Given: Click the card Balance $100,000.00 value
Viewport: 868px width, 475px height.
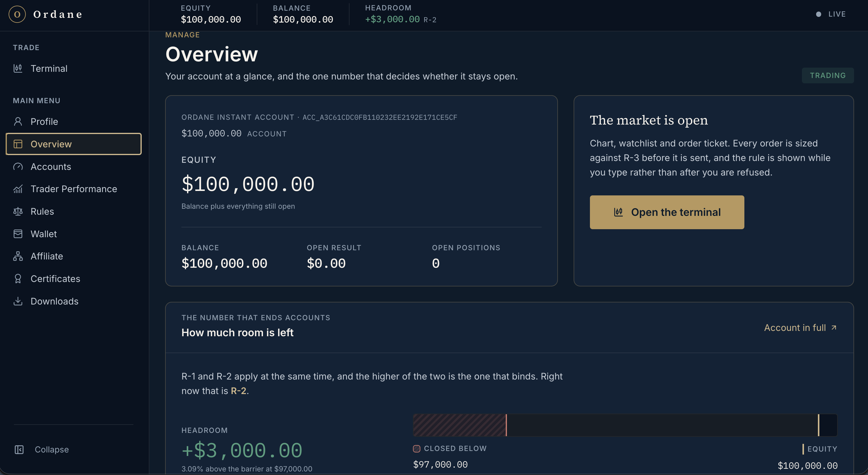Looking at the screenshot, I should coord(224,263).
